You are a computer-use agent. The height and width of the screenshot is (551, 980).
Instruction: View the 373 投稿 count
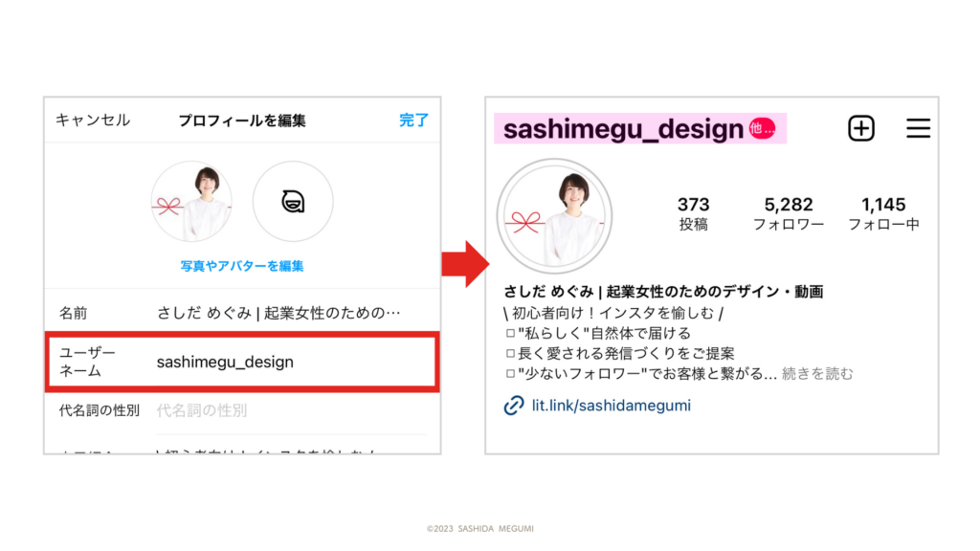(x=694, y=213)
